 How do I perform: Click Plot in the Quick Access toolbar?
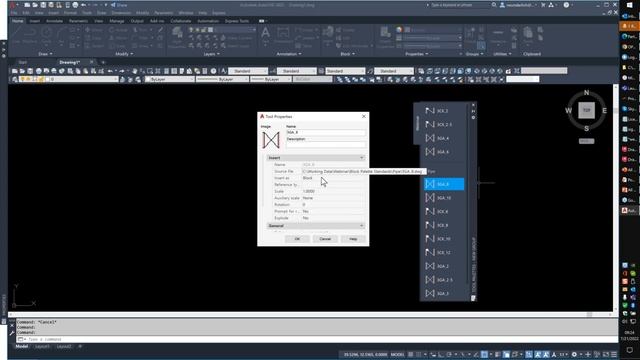click(75, 5)
